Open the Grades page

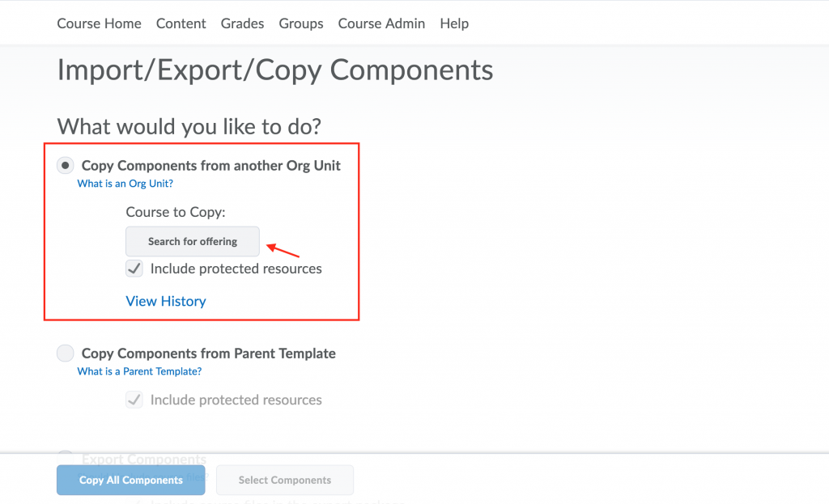tap(242, 23)
